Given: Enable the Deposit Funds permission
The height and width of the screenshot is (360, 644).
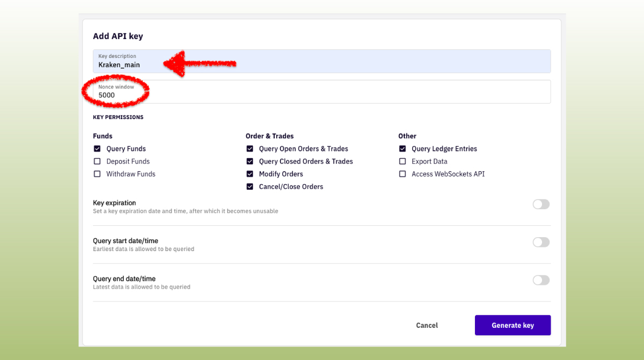Looking at the screenshot, I should tap(97, 161).
